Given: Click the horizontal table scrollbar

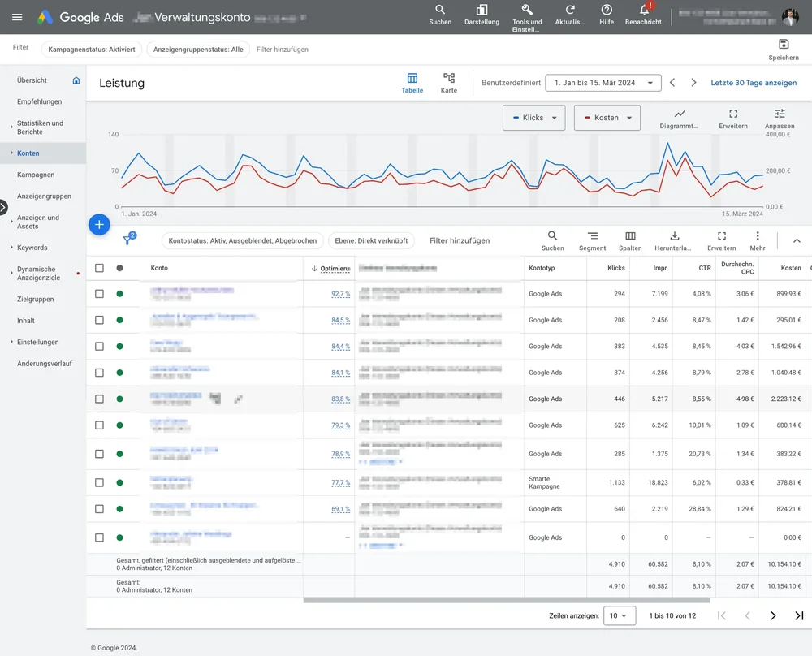Looking at the screenshot, I should point(507,600).
